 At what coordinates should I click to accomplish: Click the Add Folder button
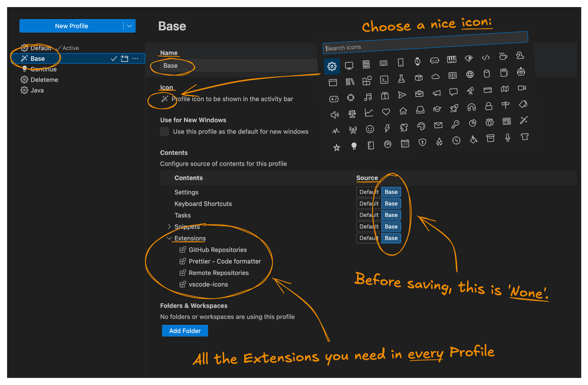(x=185, y=331)
